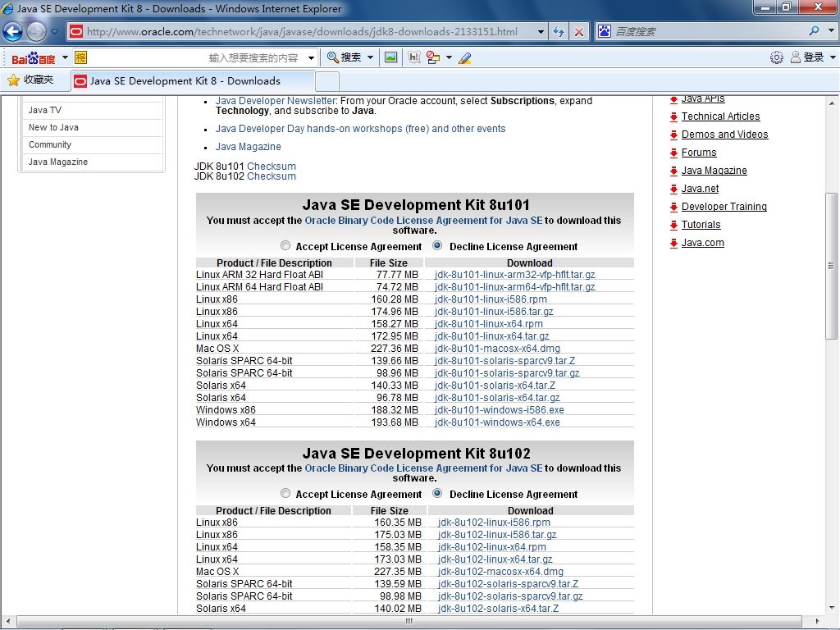Screen dimensions: 840x630
Task: Click the 收藏夹 favorites star icon
Action: pyautogui.click(x=13, y=80)
